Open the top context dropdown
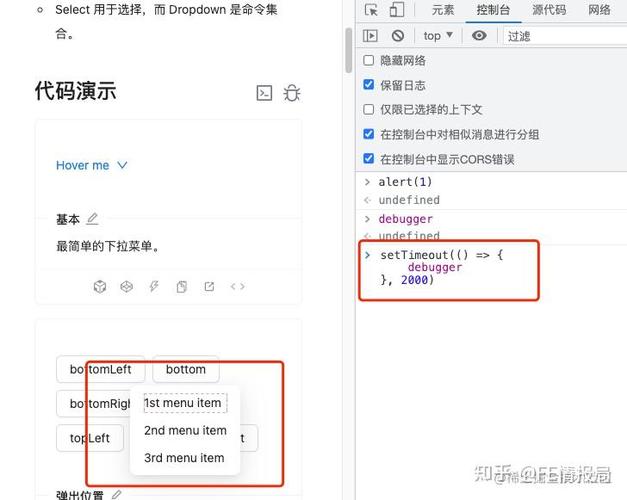This screenshot has width=627, height=500. tap(438, 36)
